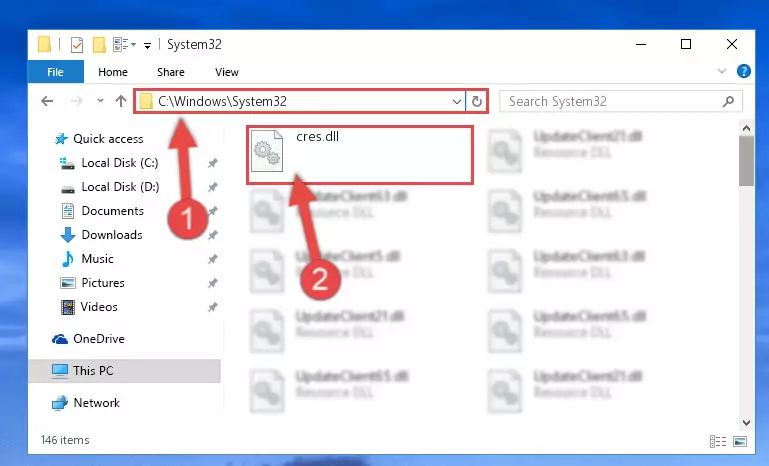Minimize the System32 window
This screenshot has width=769, height=466.
tap(641, 44)
